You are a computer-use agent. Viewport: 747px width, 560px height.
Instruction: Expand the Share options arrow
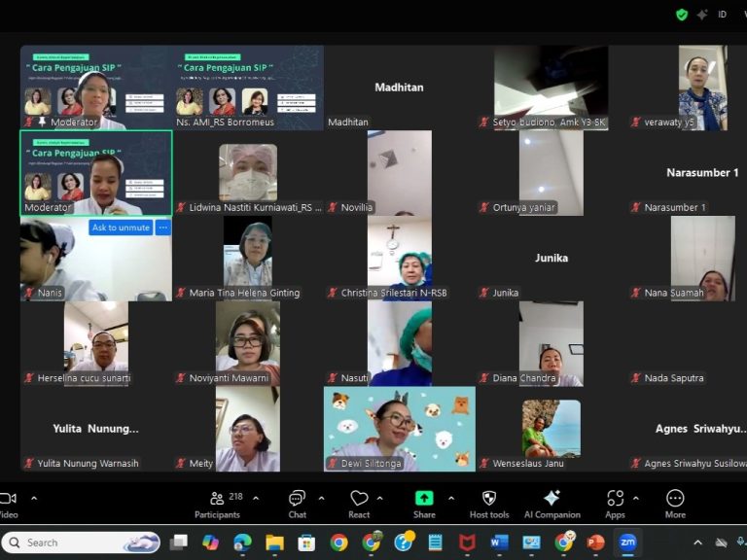coord(451,498)
